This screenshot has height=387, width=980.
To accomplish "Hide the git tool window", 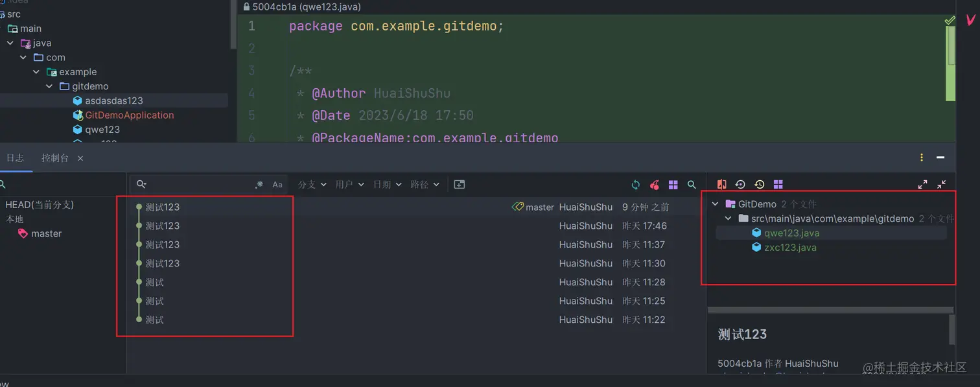I will pyautogui.click(x=940, y=158).
